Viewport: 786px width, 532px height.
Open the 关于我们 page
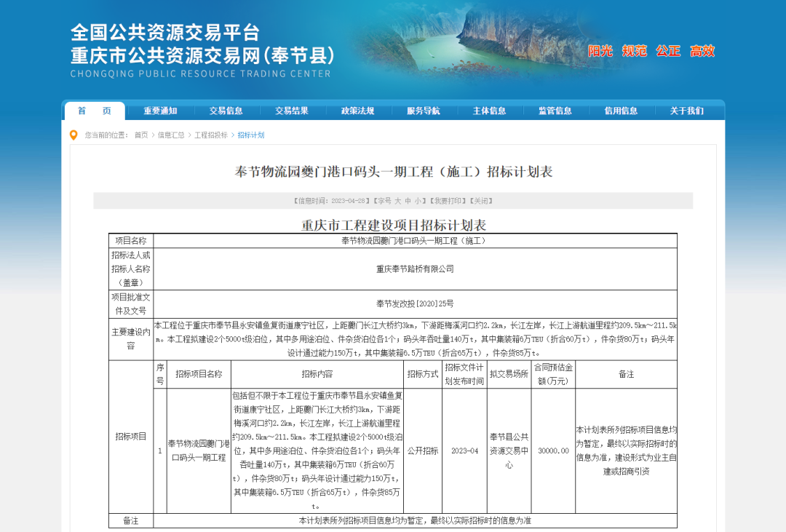687,111
